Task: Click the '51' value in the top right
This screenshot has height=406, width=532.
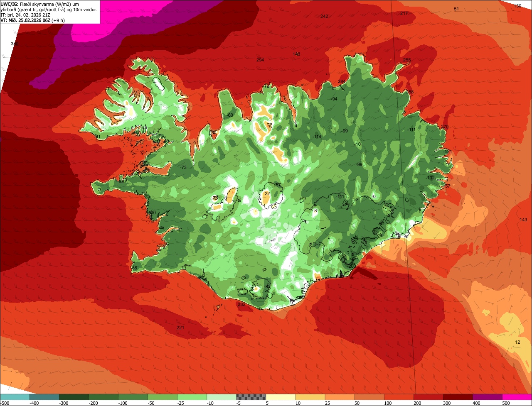Action: click(456, 9)
